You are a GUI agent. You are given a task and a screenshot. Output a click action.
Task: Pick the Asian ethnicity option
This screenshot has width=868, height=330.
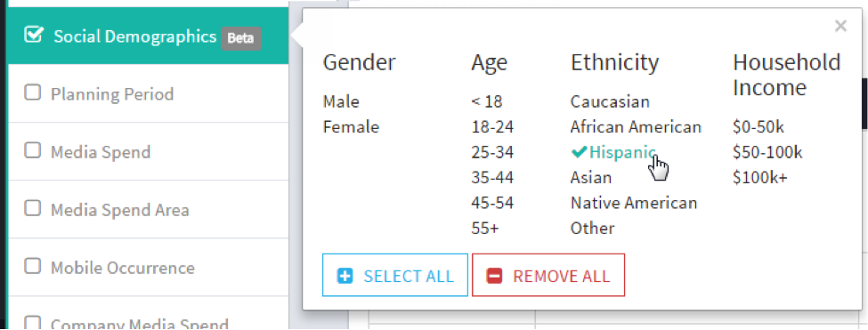click(590, 177)
